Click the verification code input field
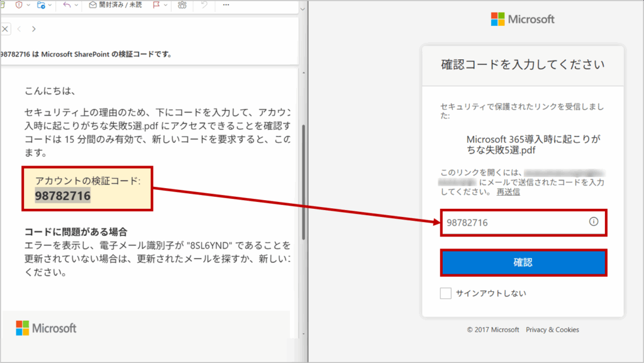The width and height of the screenshot is (644, 363). tap(524, 223)
